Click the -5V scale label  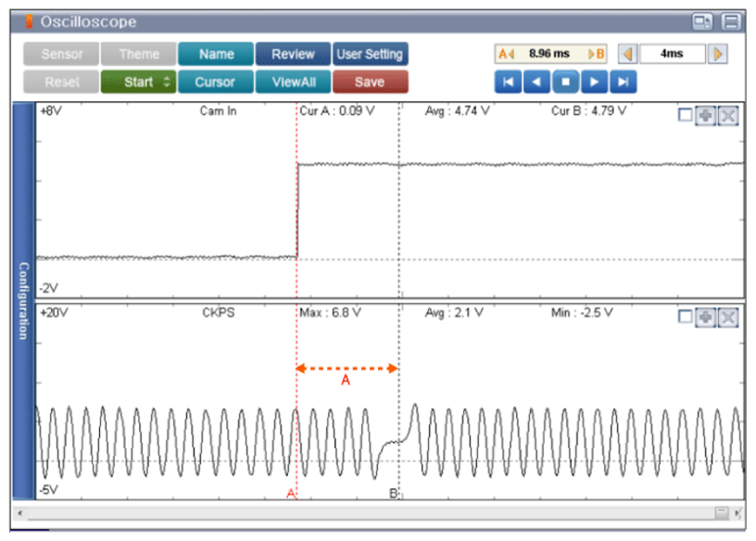click(x=49, y=490)
